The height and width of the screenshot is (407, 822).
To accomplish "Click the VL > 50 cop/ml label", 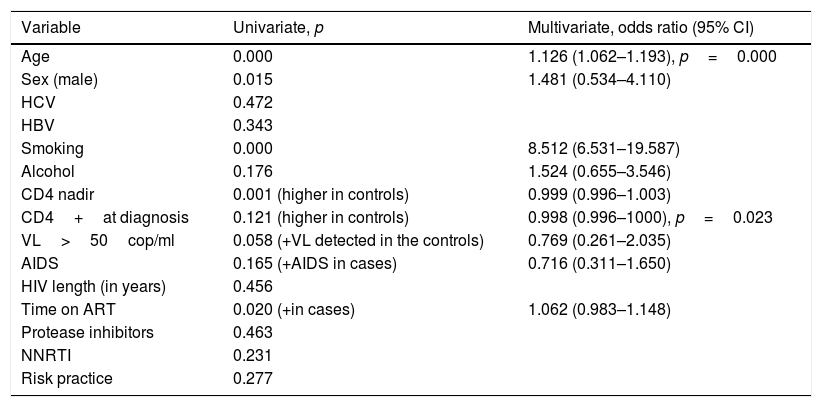I will pos(84,240).
